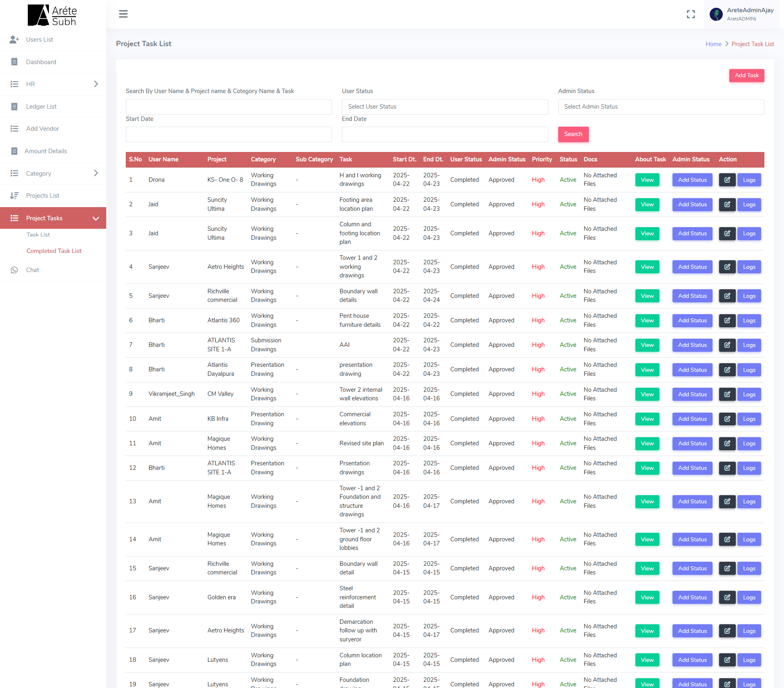
Task: Click the Users List person icon
Action: click(14, 40)
